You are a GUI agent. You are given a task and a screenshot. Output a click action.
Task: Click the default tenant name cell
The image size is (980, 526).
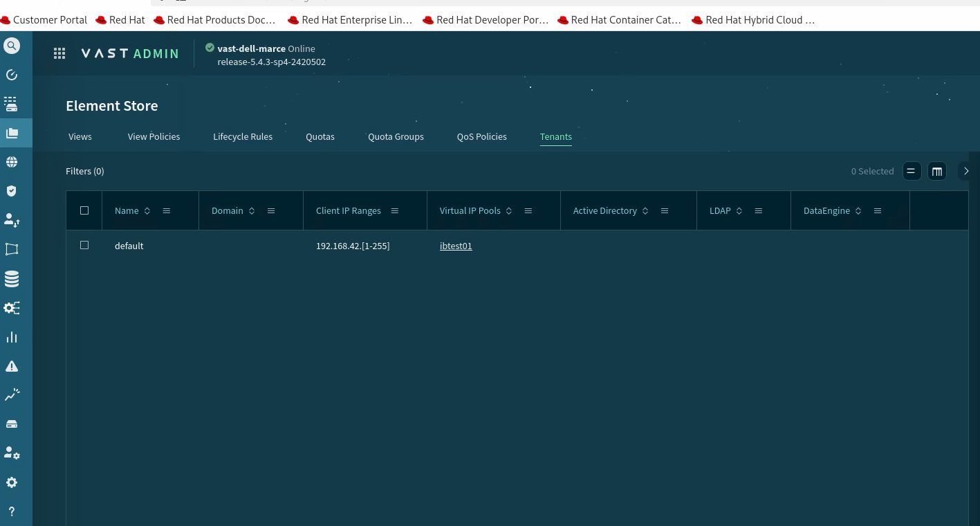pyautogui.click(x=129, y=246)
